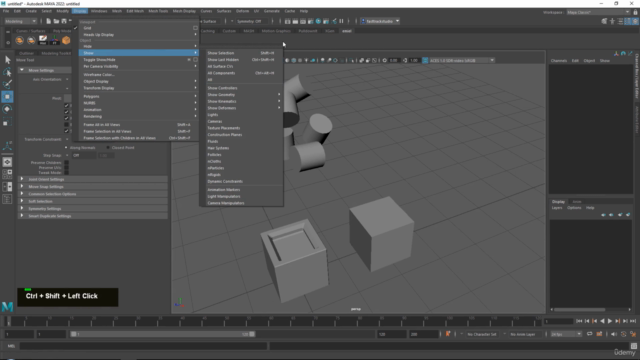Click the MEL command line input

coord(143,346)
